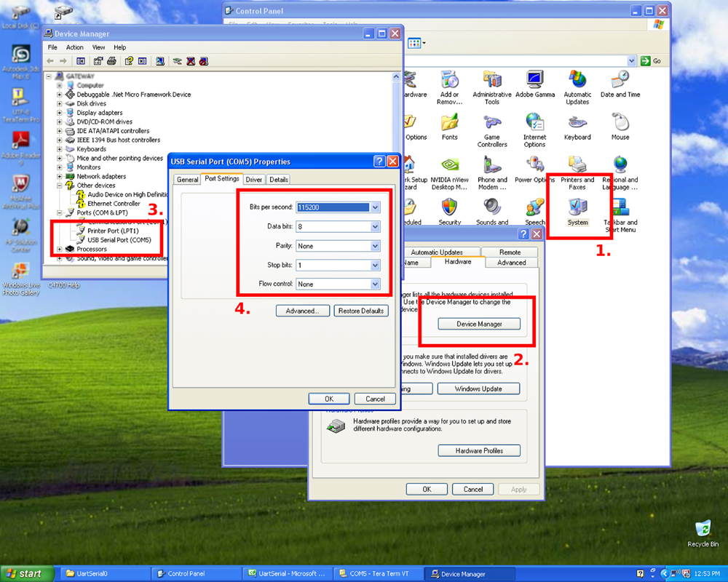Open the Recycle Bin desktop icon

click(x=703, y=534)
